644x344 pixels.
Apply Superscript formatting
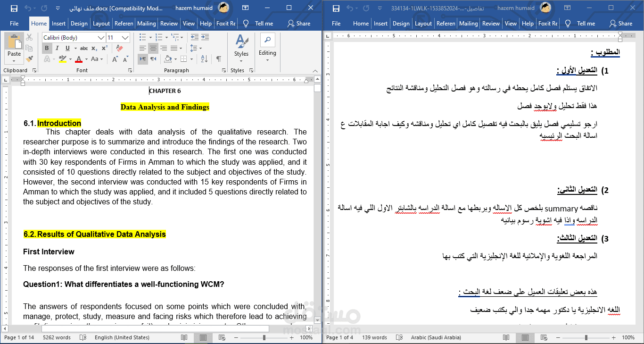click(x=105, y=48)
